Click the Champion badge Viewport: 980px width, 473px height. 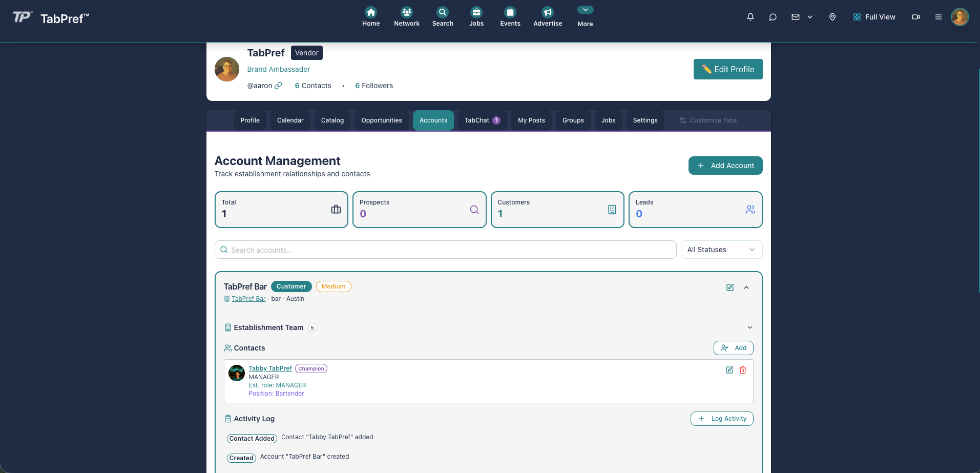[x=311, y=368]
